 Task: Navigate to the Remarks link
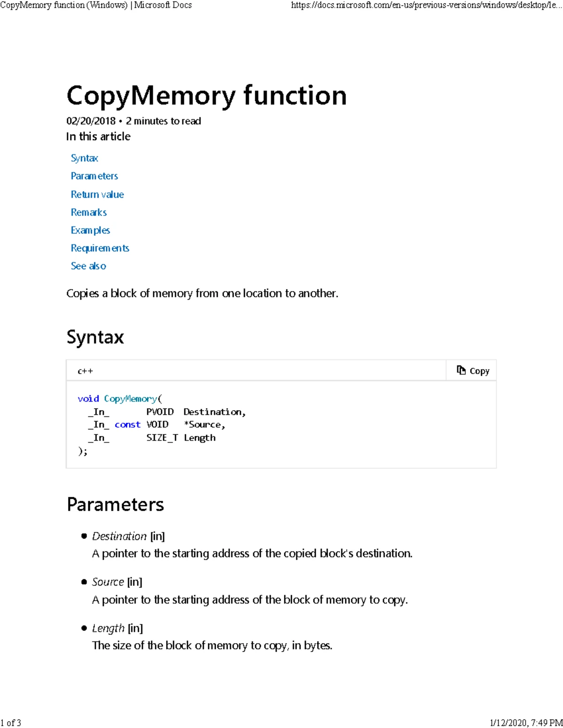pyautogui.click(x=89, y=212)
